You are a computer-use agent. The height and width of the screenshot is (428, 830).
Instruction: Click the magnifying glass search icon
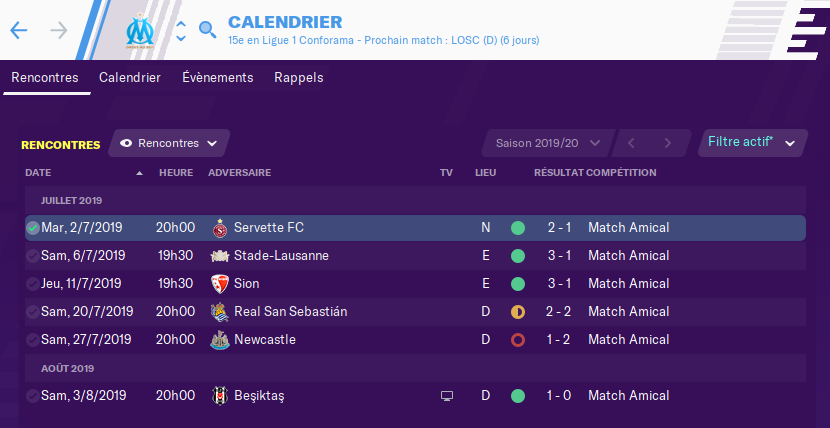pyautogui.click(x=208, y=30)
